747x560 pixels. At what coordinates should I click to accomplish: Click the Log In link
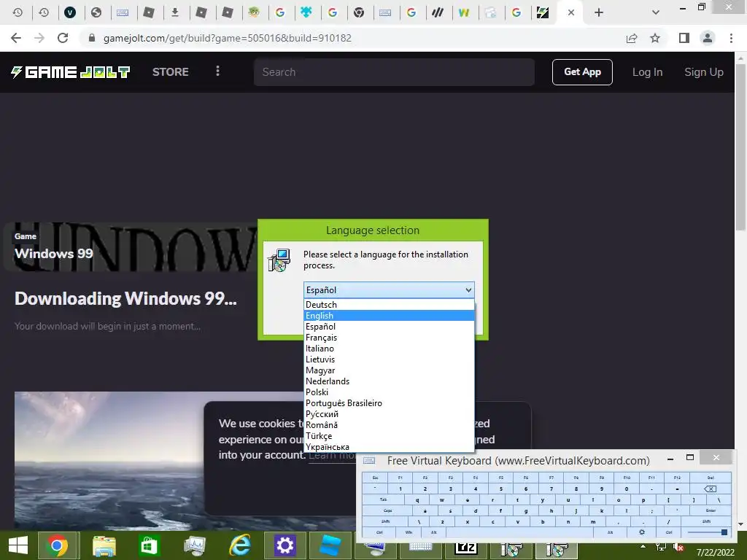point(648,72)
